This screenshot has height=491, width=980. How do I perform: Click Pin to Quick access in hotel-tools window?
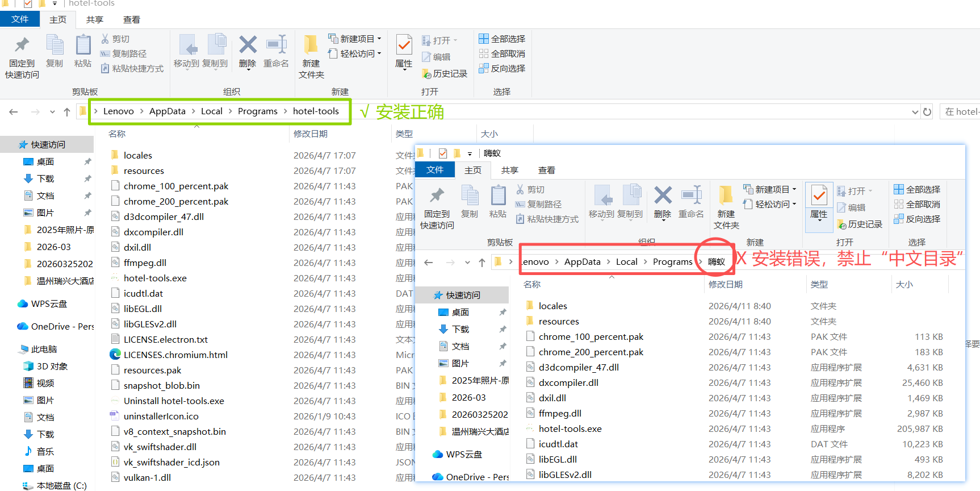point(22,57)
